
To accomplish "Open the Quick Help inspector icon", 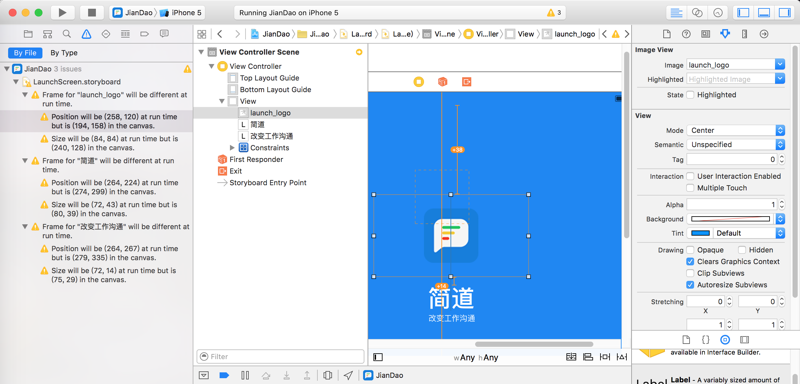I will [x=686, y=34].
